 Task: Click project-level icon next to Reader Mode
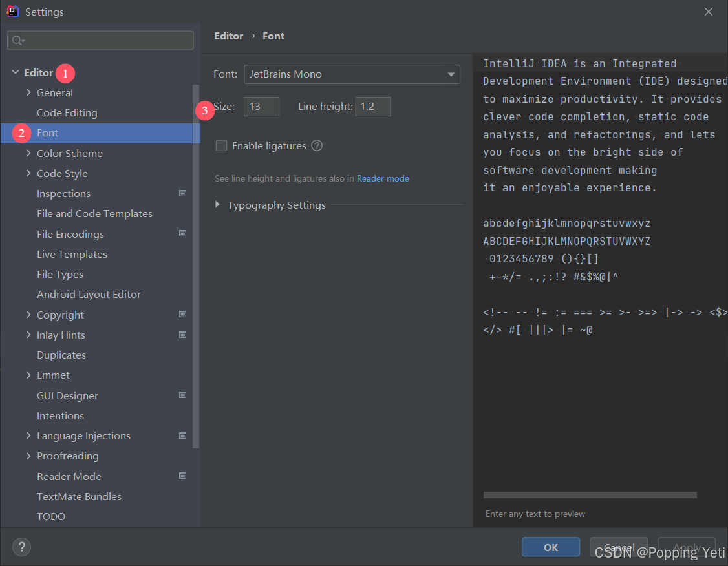[x=182, y=476]
